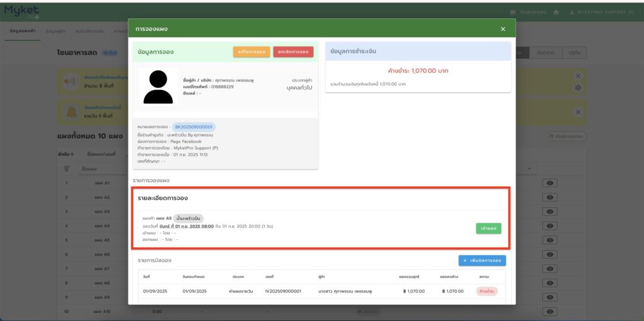The height and width of the screenshot is (321, 644).
Task: Click the คำอธิบายสถานะ status help button
Action: [x=567, y=136]
